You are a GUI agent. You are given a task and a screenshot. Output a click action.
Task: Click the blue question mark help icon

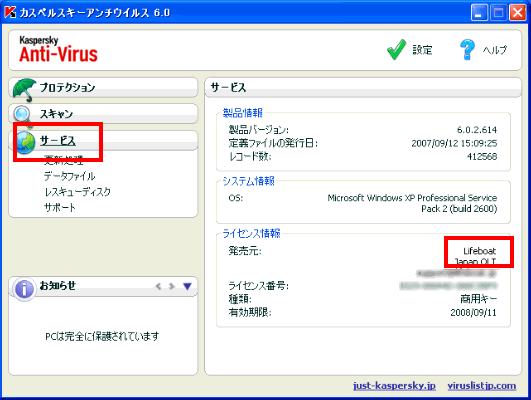[467, 49]
